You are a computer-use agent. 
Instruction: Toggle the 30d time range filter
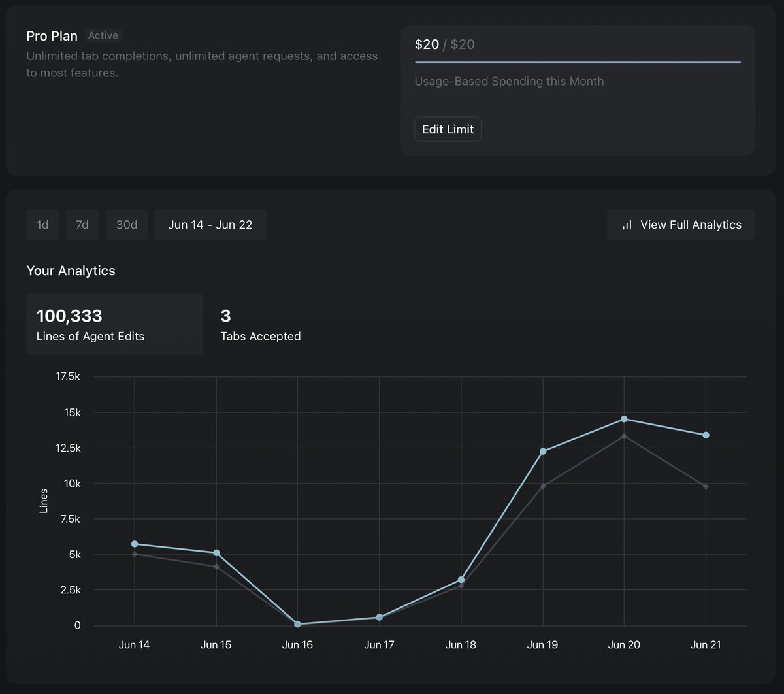click(x=126, y=224)
